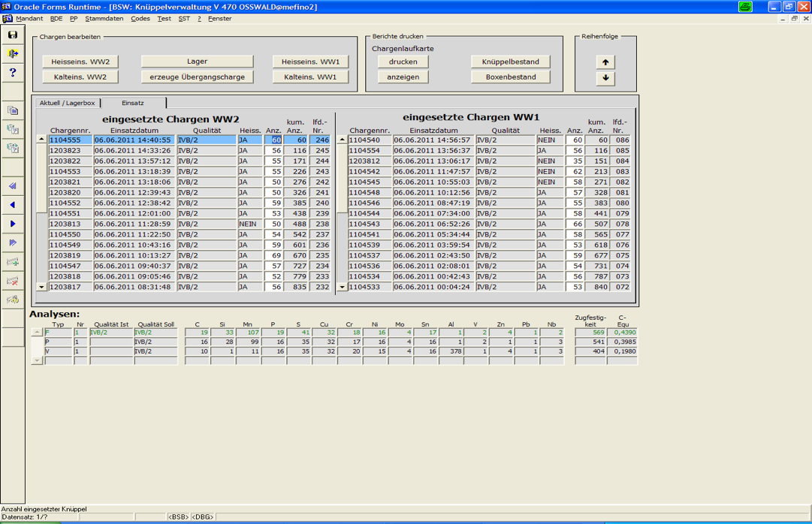Go to previous record with left arrow
This screenshot has width=812, height=524.
point(13,205)
